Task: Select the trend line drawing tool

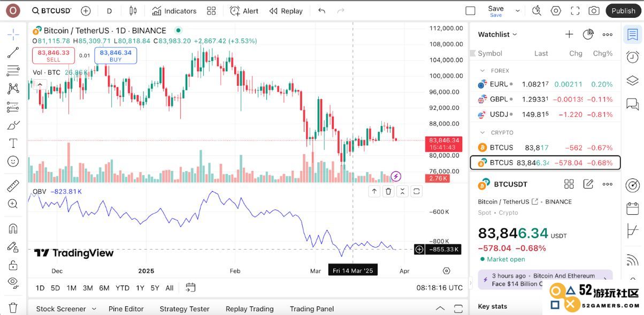Action: (x=13, y=52)
